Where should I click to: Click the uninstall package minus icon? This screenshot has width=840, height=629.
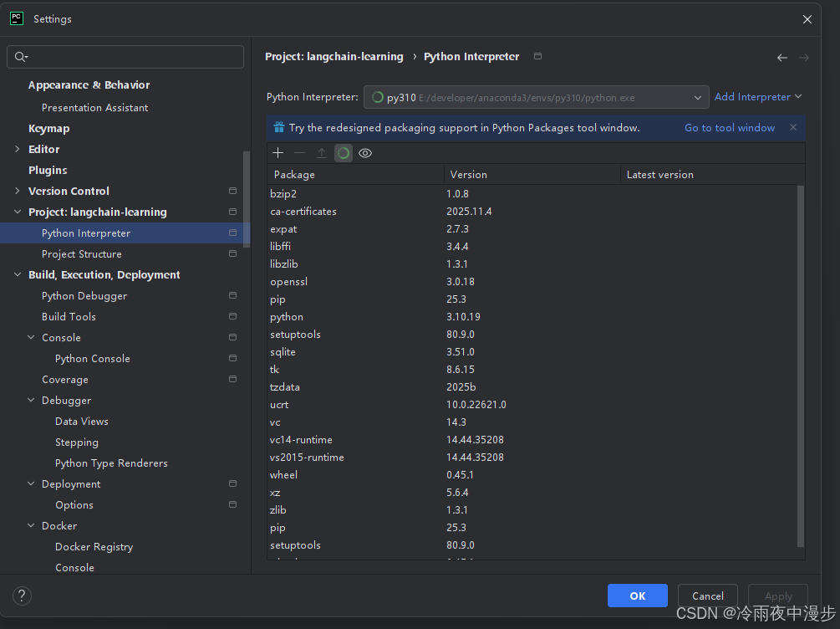click(299, 153)
